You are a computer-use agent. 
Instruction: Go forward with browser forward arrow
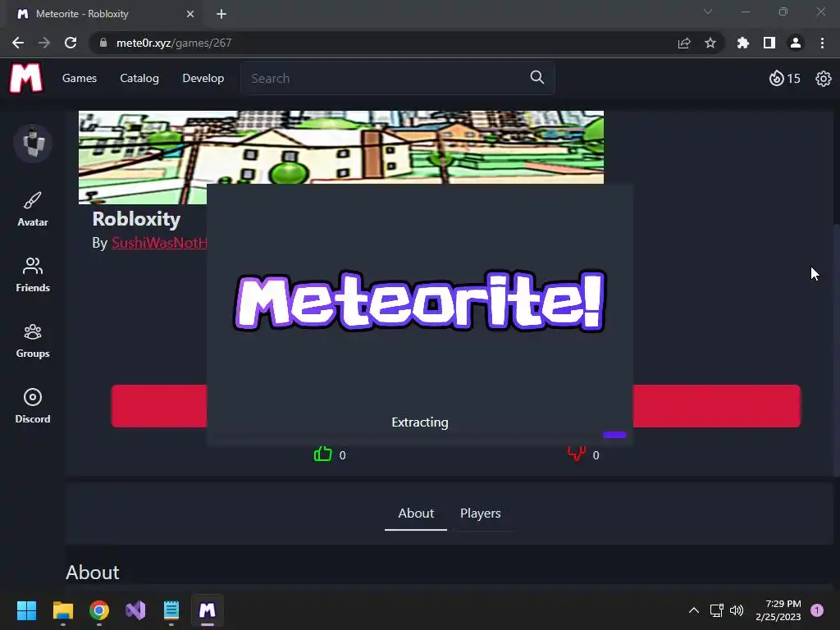(x=44, y=43)
